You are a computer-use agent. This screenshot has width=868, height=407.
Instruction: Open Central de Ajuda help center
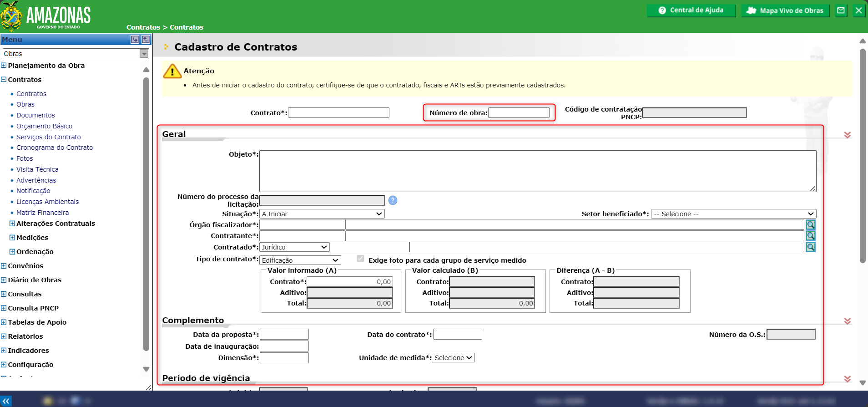[691, 10]
